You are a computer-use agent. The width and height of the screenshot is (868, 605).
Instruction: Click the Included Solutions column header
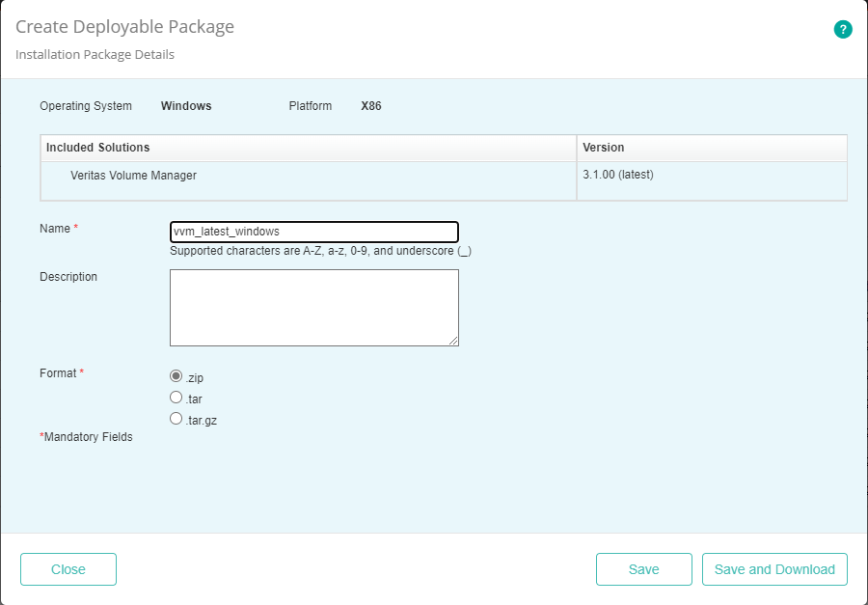click(x=96, y=148)
